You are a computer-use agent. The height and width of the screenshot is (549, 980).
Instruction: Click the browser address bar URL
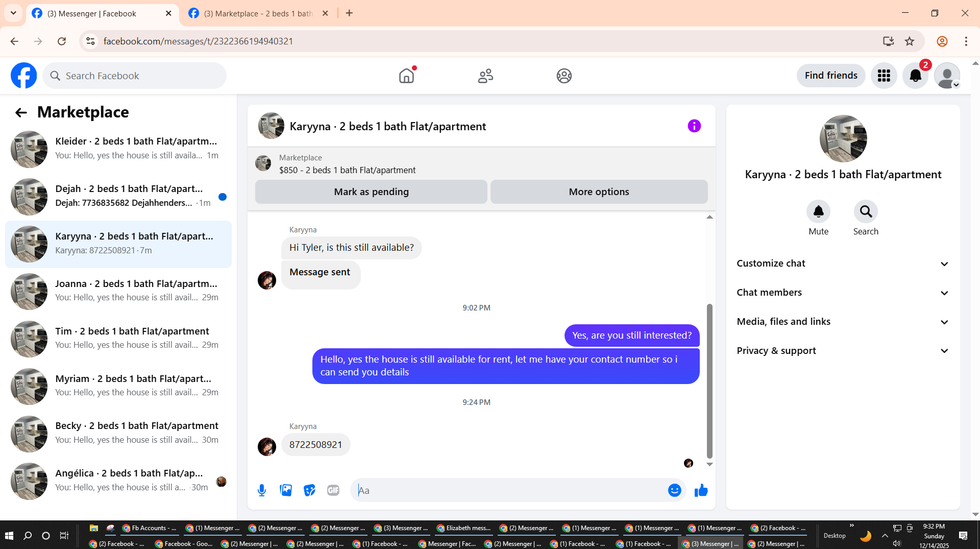pos(198,41)
